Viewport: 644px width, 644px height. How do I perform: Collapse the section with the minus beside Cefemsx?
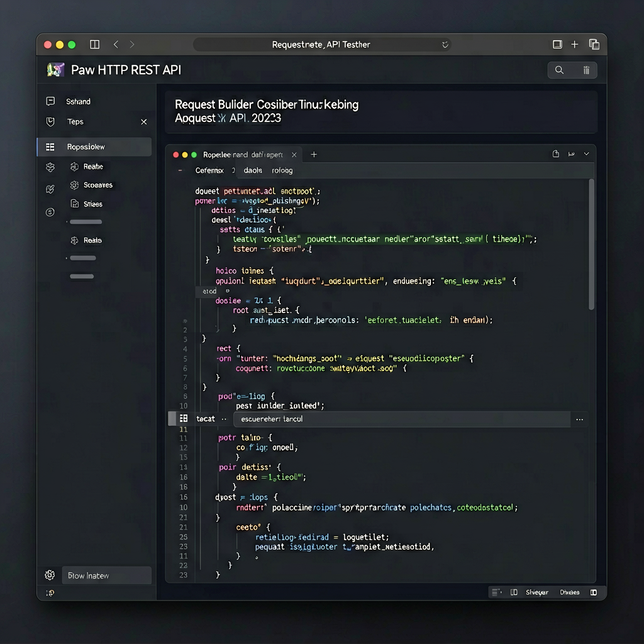pyautogui.click(x=180, y=170)
